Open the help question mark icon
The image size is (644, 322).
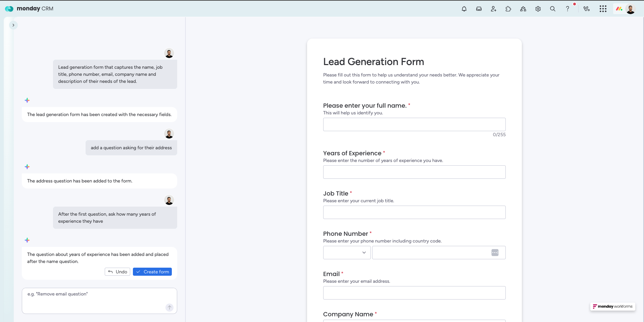567,9
